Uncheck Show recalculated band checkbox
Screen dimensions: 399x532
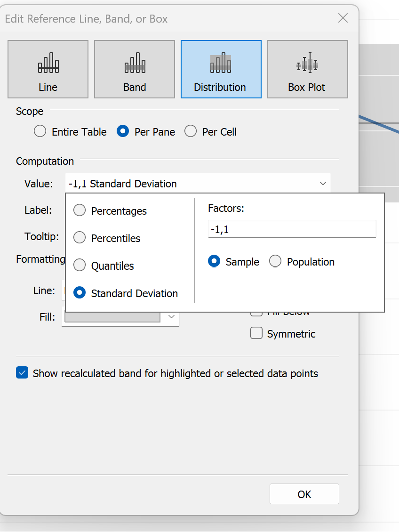click(22, 373)
